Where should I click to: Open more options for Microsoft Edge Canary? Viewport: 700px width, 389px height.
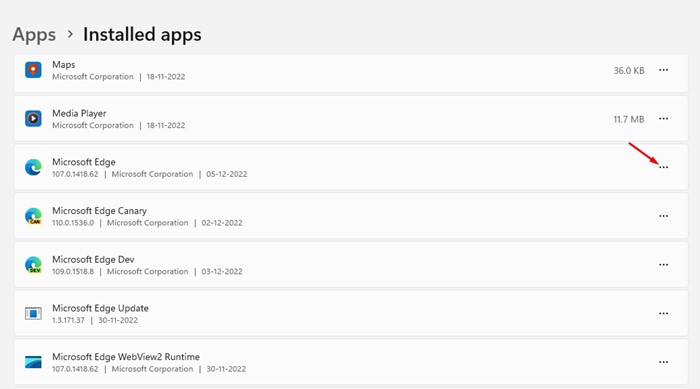(x=663, y=216)
